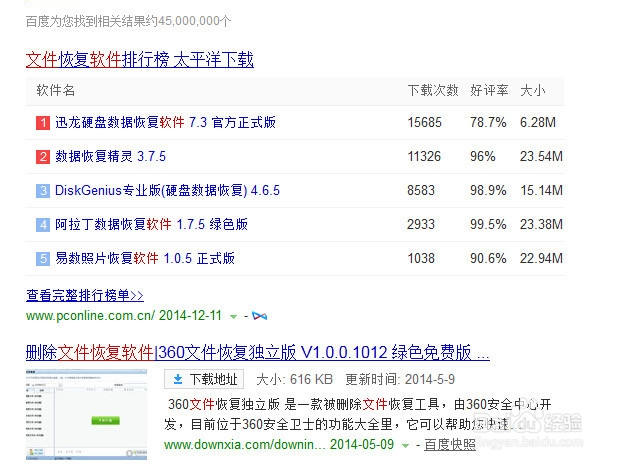The image size is (618, 464).
Task: Click rank badge 1 in the ranking table
Action: tap(43, 123)
